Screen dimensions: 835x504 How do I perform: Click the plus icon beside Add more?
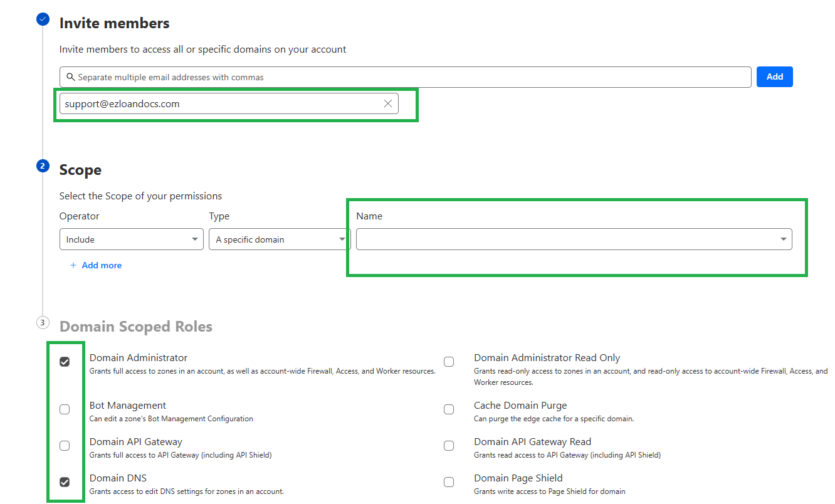pos(73,266)
